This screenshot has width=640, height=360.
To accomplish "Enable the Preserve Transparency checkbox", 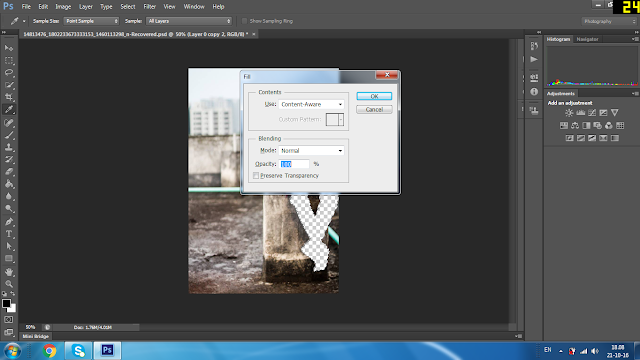I will 256,176.
